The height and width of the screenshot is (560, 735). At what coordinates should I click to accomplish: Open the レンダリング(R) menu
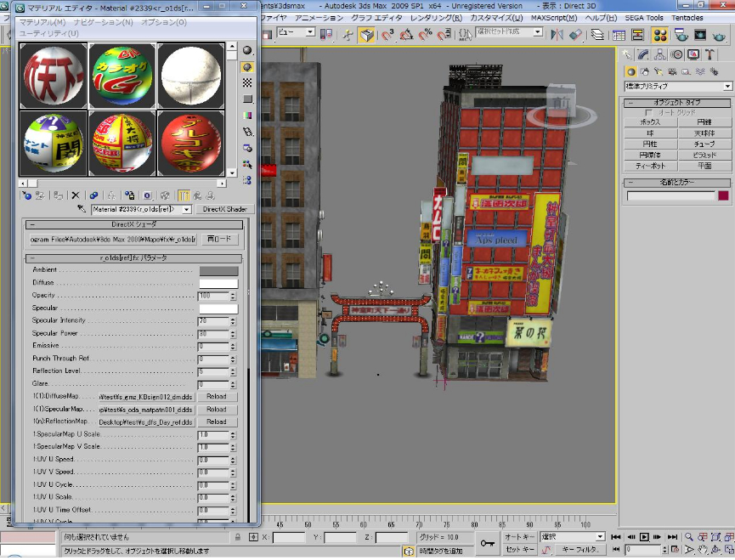point(430,18)
